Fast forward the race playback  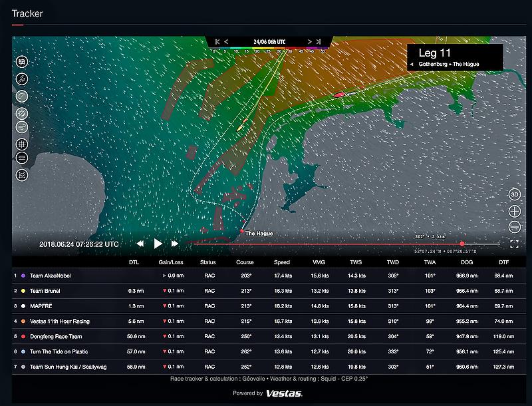coord(175,244)
